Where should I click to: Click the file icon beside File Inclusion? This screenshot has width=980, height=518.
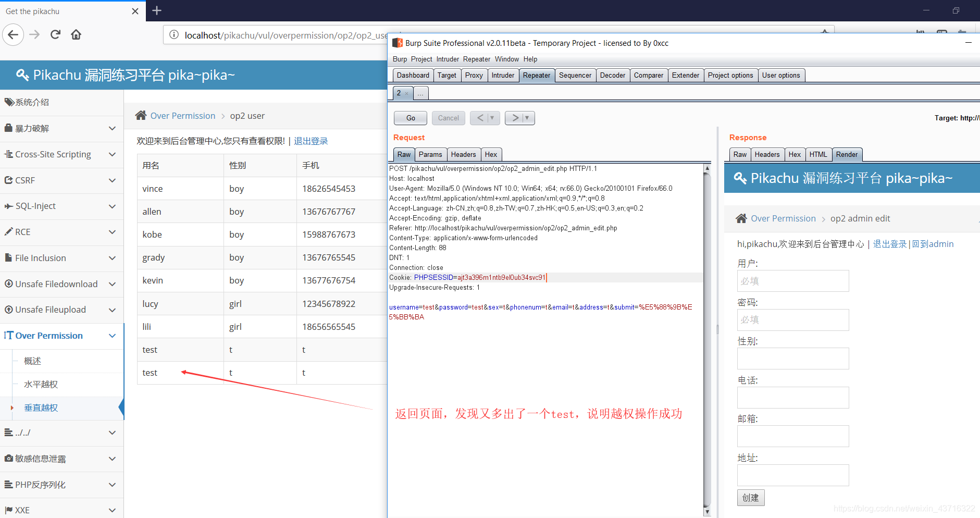click(8, 257)
